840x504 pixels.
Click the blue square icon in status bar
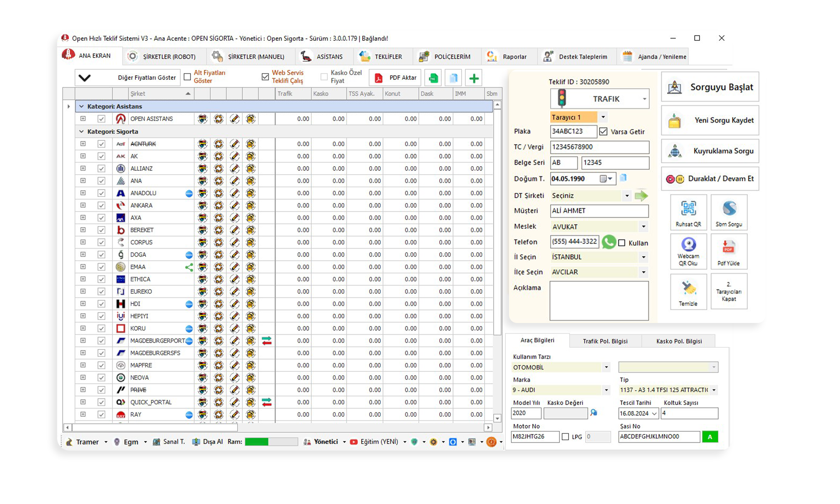[453, 442]
